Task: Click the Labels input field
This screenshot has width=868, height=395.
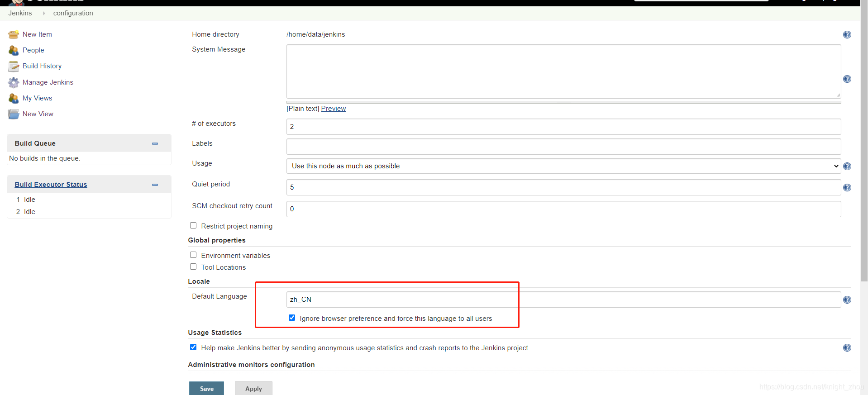Action: [x=563, y=147]
